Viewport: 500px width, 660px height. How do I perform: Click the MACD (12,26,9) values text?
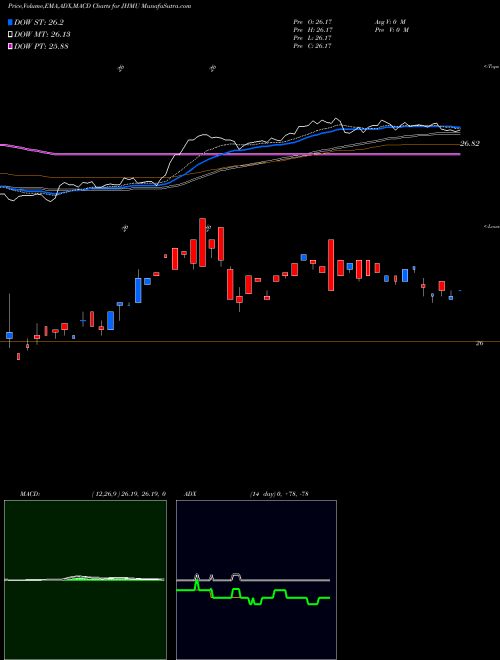(128, 493)
